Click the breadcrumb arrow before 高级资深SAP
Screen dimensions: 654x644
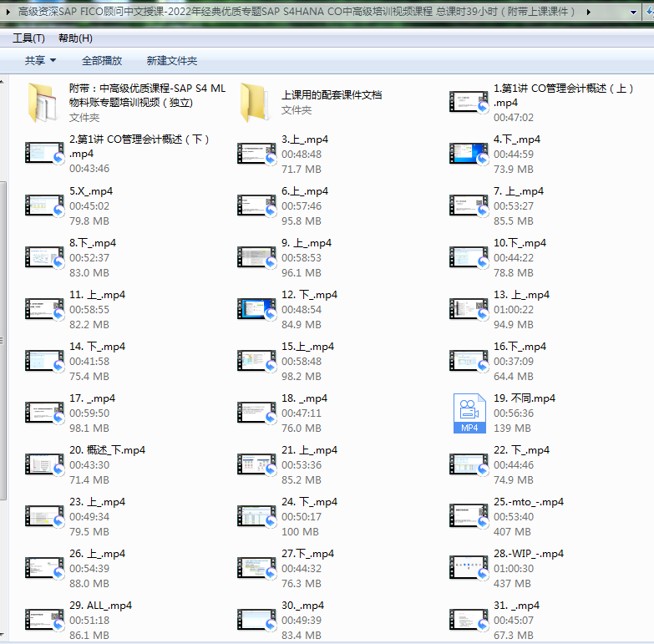point(8,12)
